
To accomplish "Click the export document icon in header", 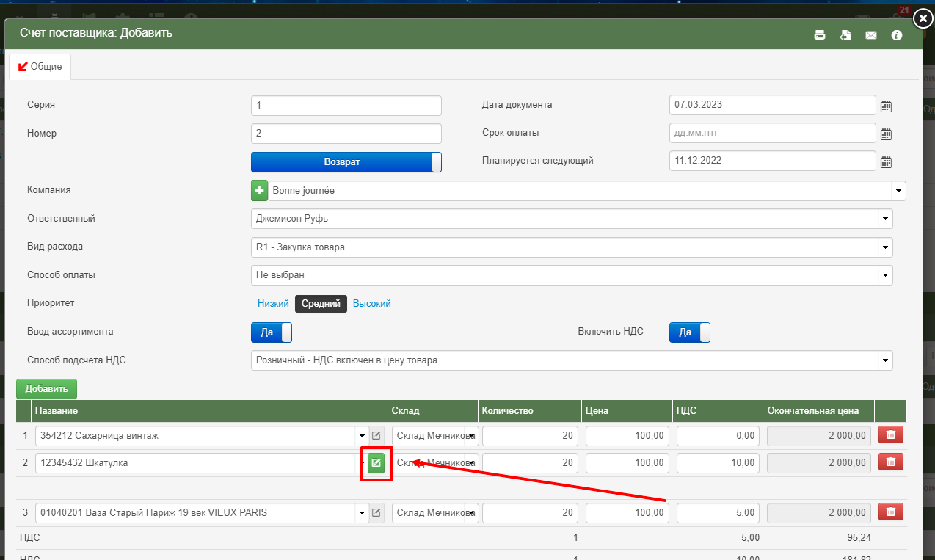I will click(x=845, y=35).
